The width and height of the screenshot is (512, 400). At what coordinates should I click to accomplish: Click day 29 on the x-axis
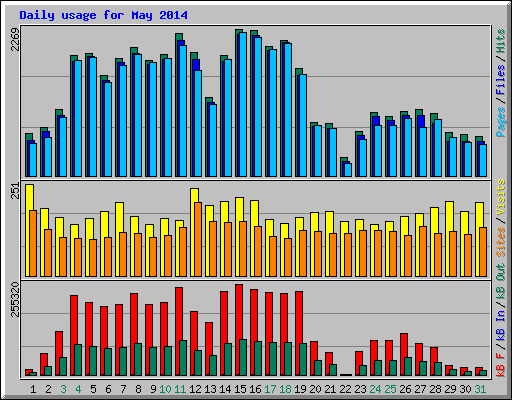450,389
